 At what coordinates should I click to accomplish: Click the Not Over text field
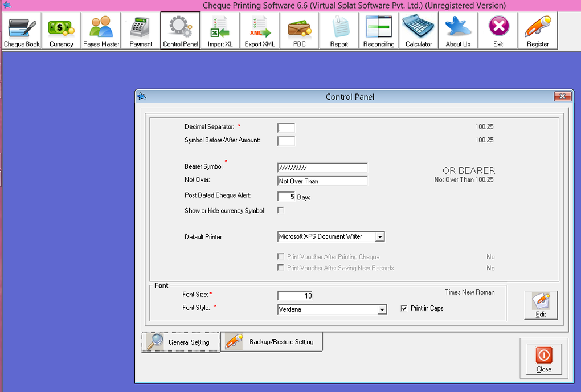coord(322,181)
